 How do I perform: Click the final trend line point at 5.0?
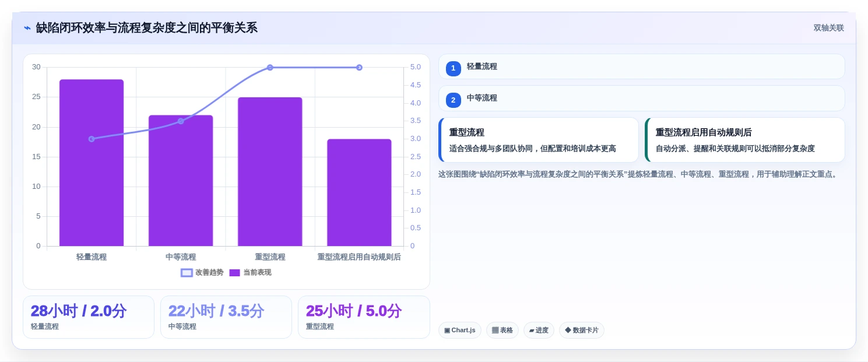tap(359, 68)
